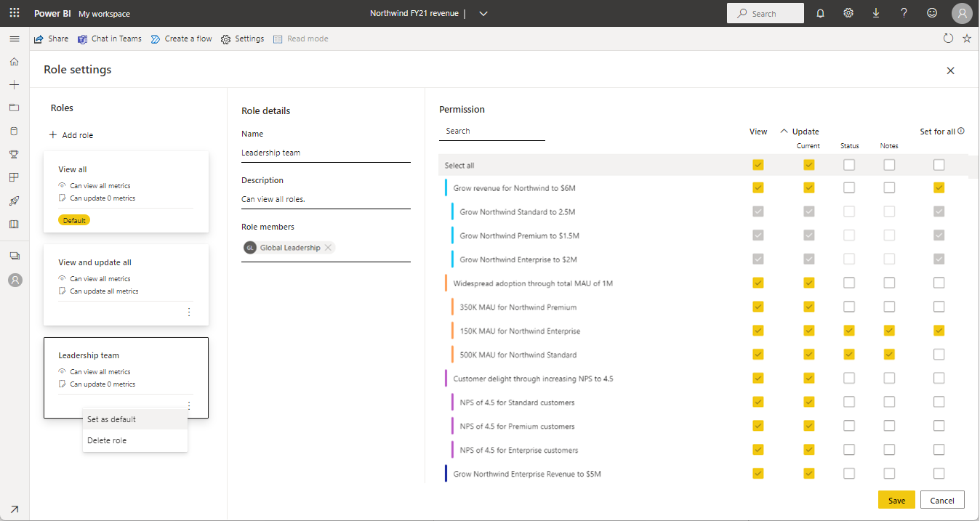
Task: Click the favorite star icon
Action: pyautogui.click(x=967, y=39)
